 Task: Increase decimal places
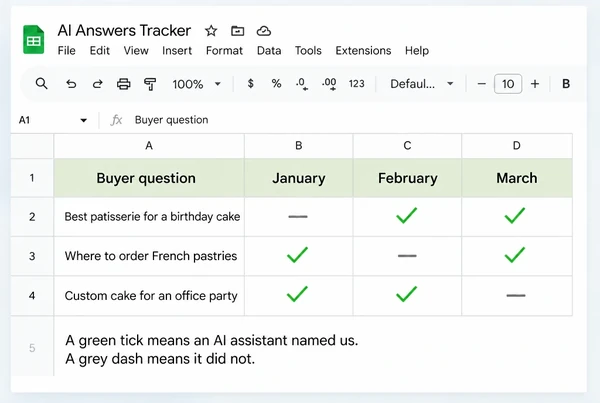[329, 84]
